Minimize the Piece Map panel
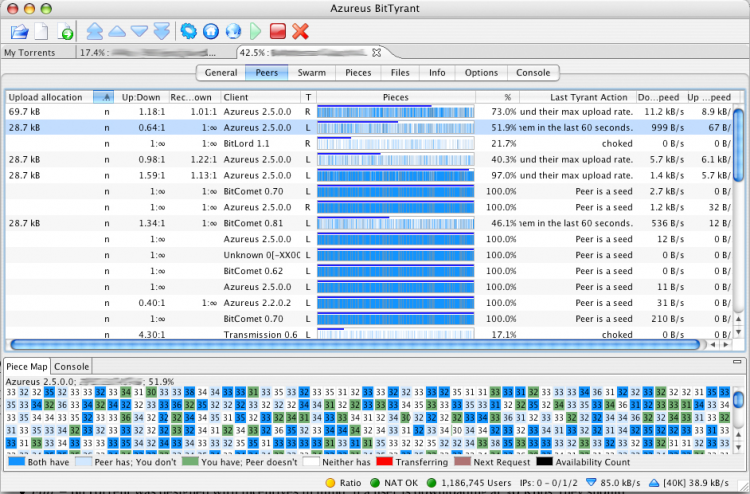 tap(737, 362)
